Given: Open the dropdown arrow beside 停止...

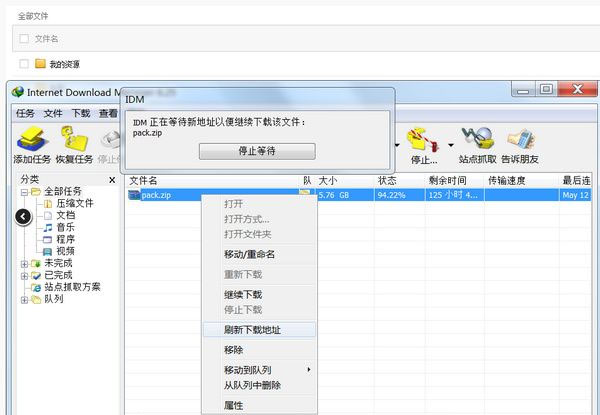Looking at the screenshot, I should 451,145.
